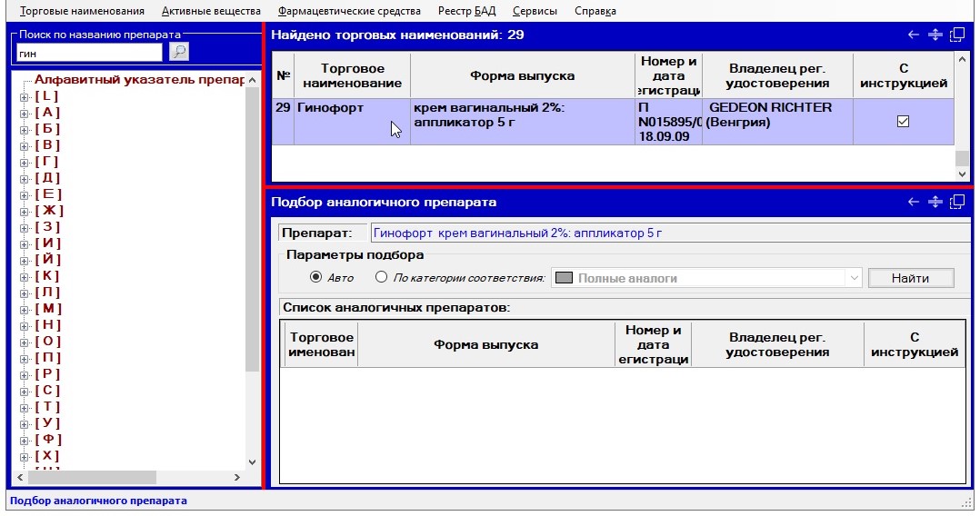
Task: Click the drug name search input field
Action: [x=88, y=53]
